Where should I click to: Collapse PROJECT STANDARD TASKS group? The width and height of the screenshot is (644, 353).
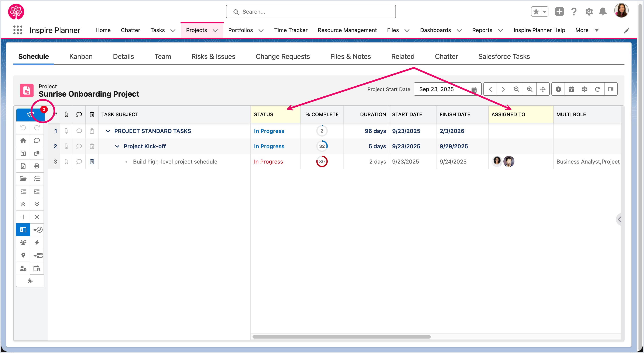[x=108, y=131]
